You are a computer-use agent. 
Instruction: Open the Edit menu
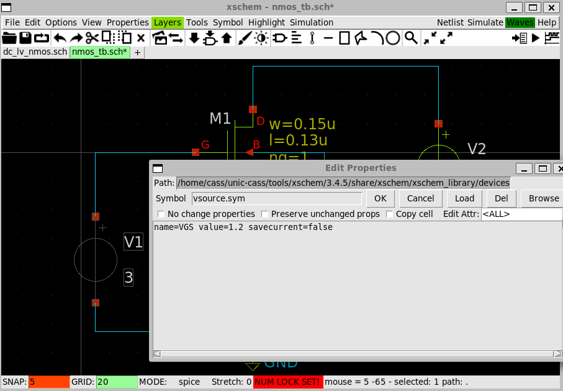32,22
